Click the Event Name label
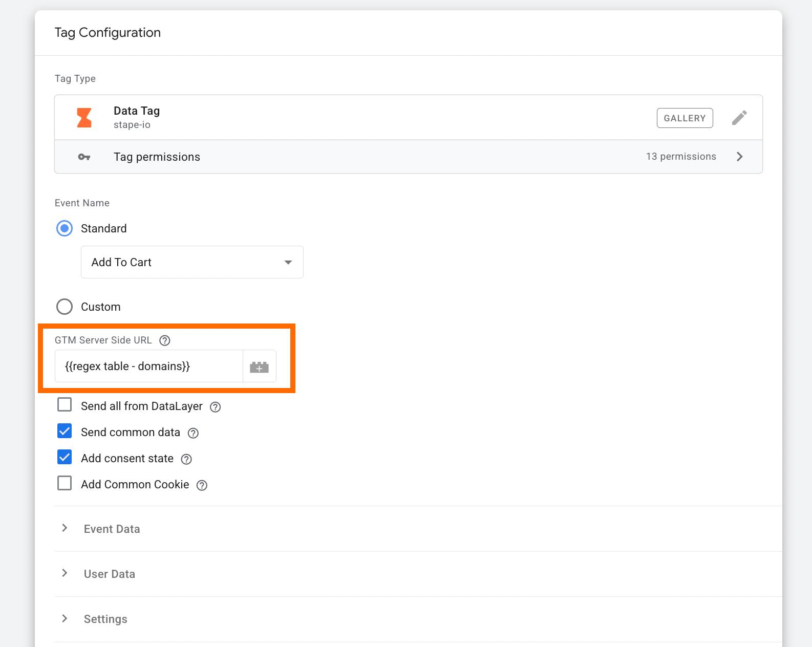The width and height of the screenshot is (812, 647). (x=82, y=203)
